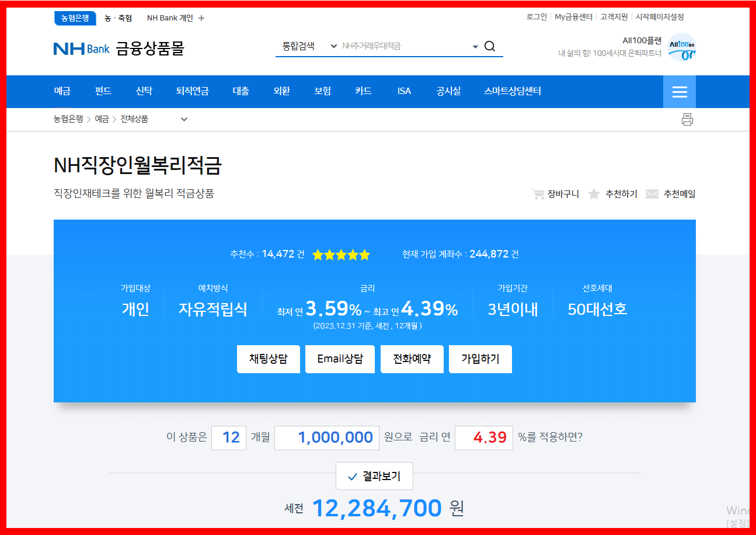Select the 예금 menu item
756x535 pixels.
tap(62, 91)
